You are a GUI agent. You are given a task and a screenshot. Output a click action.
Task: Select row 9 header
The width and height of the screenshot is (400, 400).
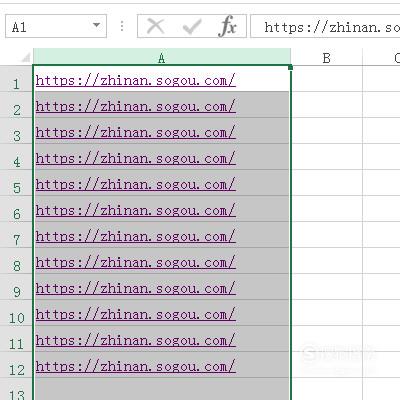(x=16, y=287)
